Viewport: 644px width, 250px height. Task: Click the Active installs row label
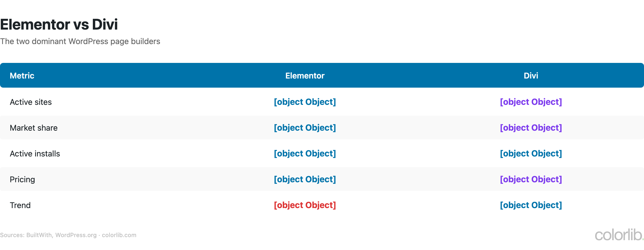[x=35, y=154]
